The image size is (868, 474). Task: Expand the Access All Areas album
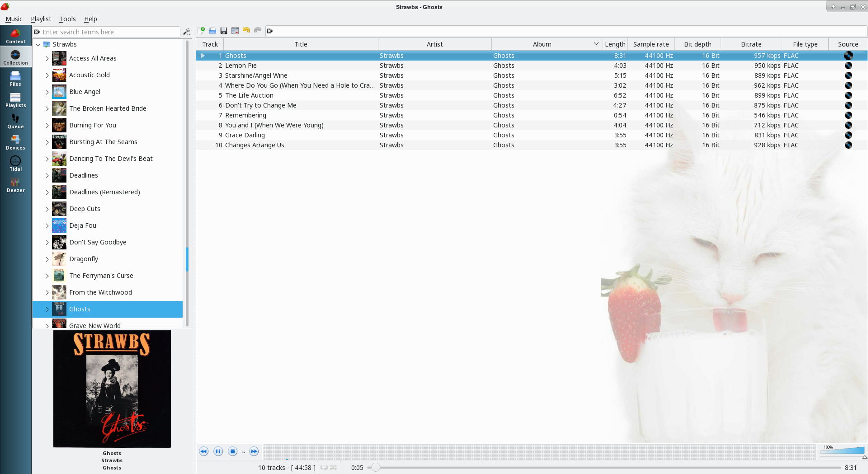[x=47, y=59]
